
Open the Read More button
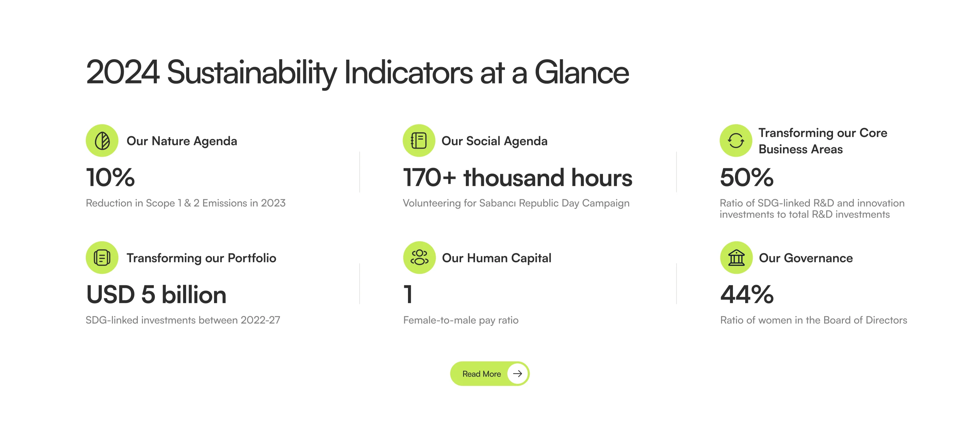tap(490, 374)
